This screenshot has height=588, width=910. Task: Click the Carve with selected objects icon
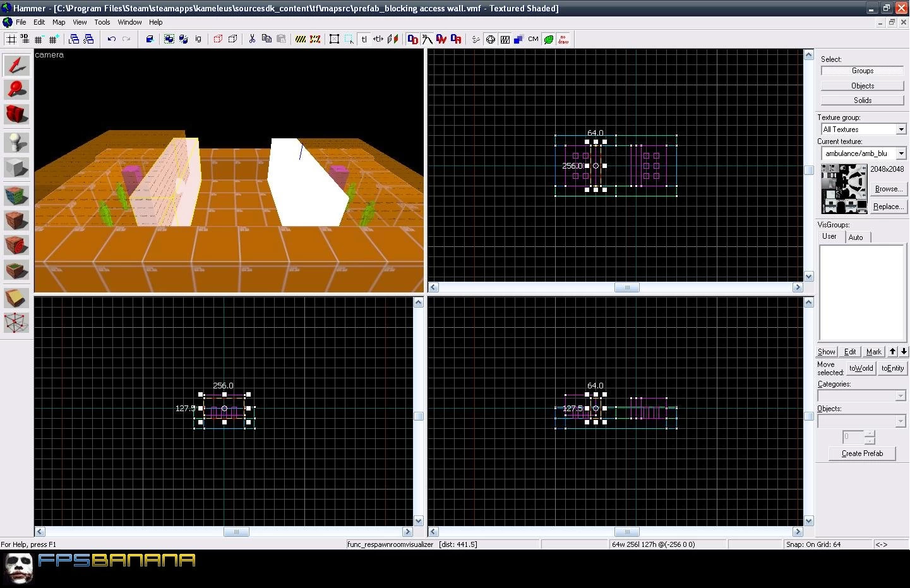pos(150,39)
